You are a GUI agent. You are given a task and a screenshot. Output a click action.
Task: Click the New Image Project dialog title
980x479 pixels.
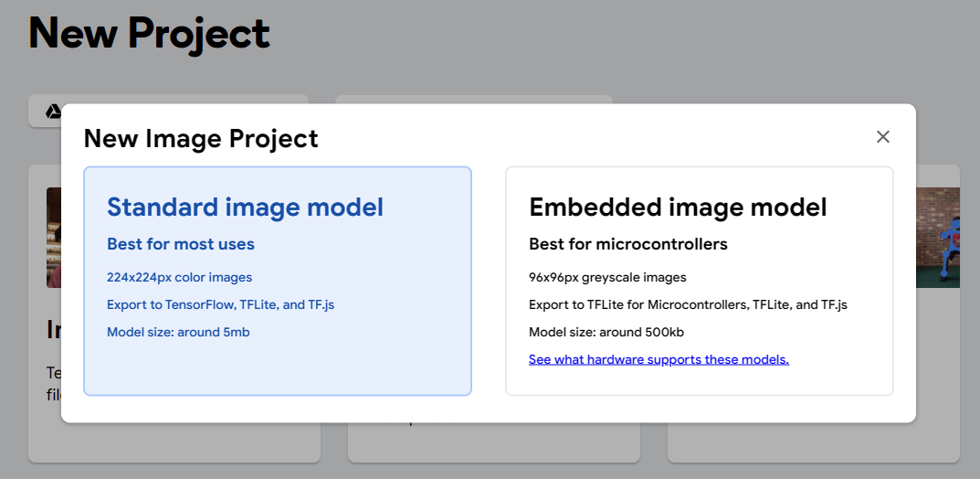201,138
